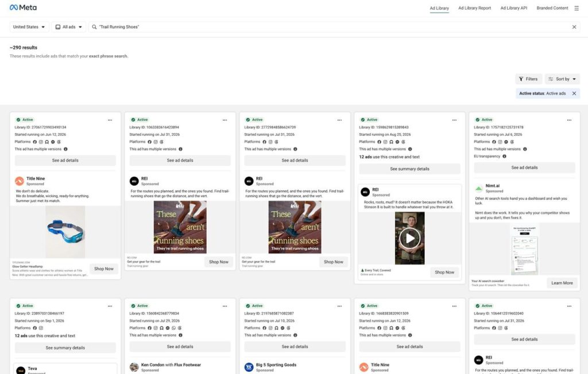See ad details for Nimt.ai ad

click(x=524, y=167)
